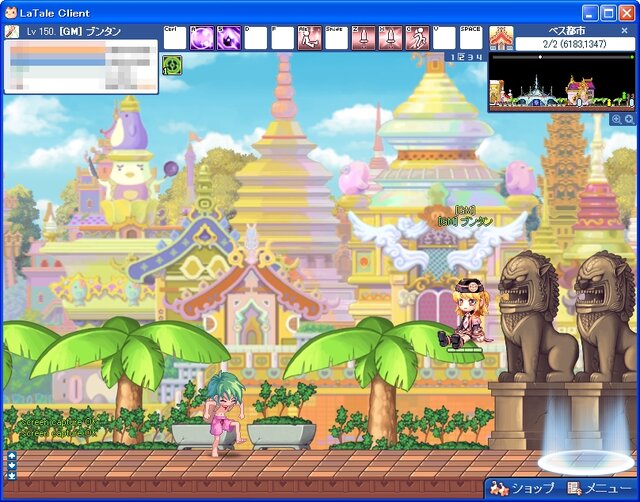Click the empty Ctrl quickslot
640x502 pixels.
coord(175,38)
